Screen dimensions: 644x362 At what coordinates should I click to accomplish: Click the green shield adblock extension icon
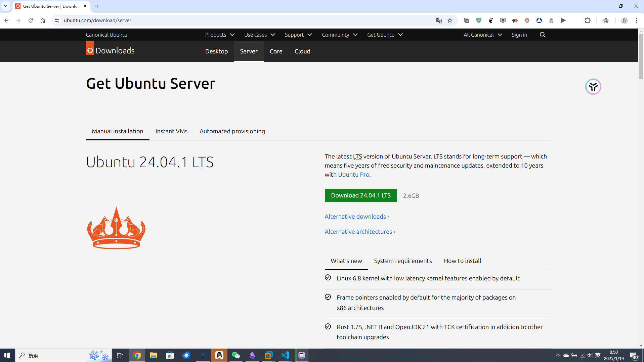479,20
